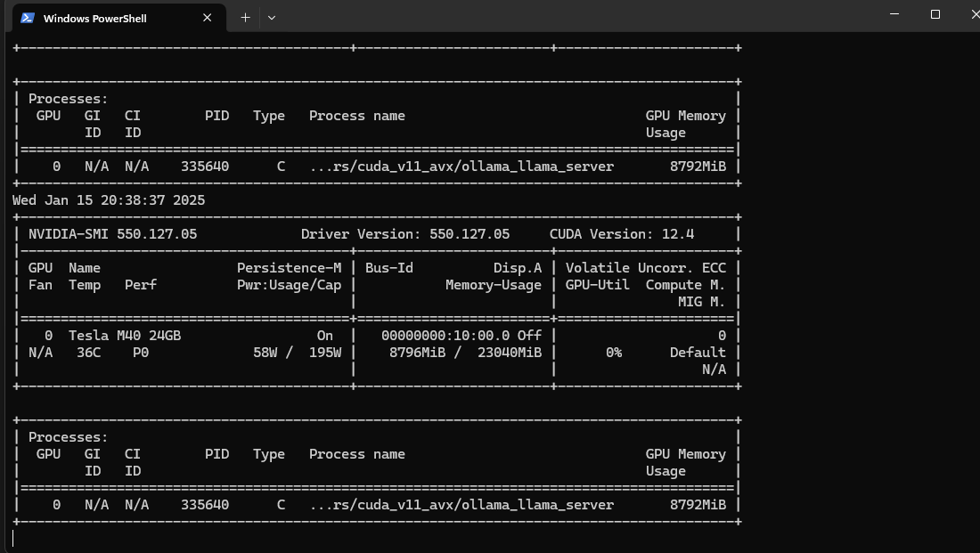
Task: Click the Processes: heading below the timestamp
Action: pos(68,437)
